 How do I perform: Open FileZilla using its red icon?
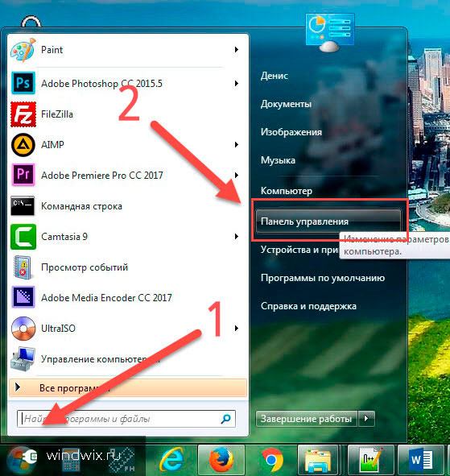click(23, 114)
